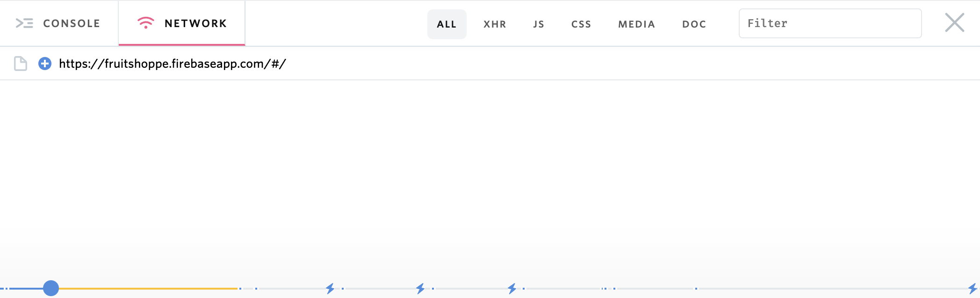Open the fruitshoppe.firebaseapp.com URL entry
Viewport: 980px width, 298px height.
[x=172, y=64]
